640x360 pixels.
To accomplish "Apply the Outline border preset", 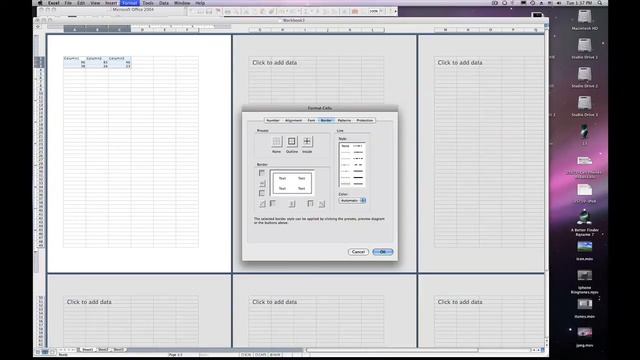I will [x=291, y=141].
